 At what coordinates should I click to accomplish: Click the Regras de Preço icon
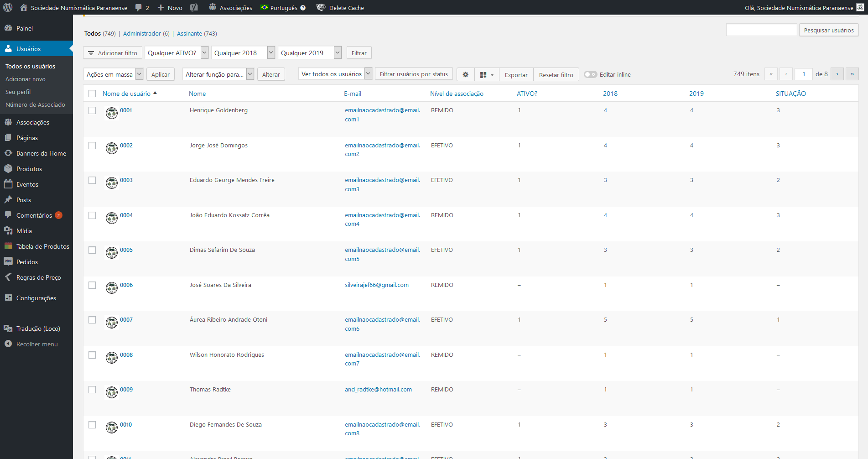[8, 277]
